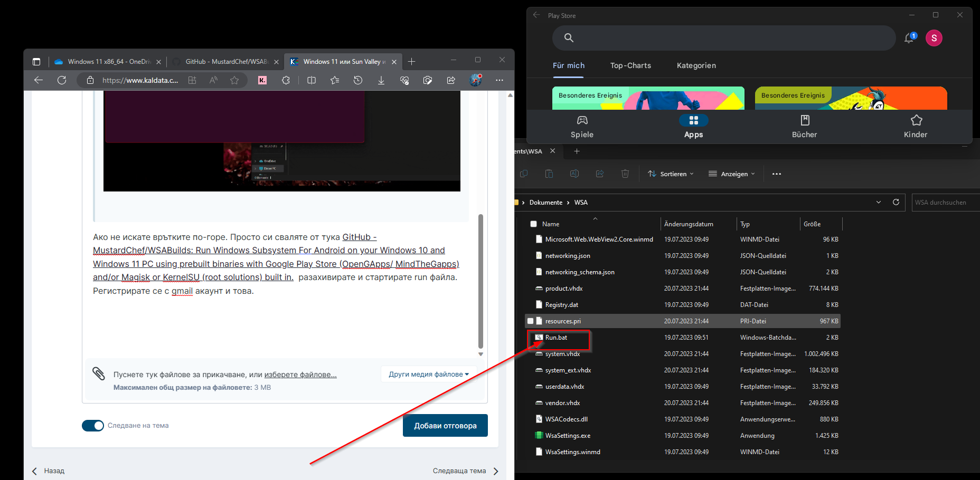Close the WSA Explorer tab
Viewport: 980px width, 480px height.
tap(553, 151)
